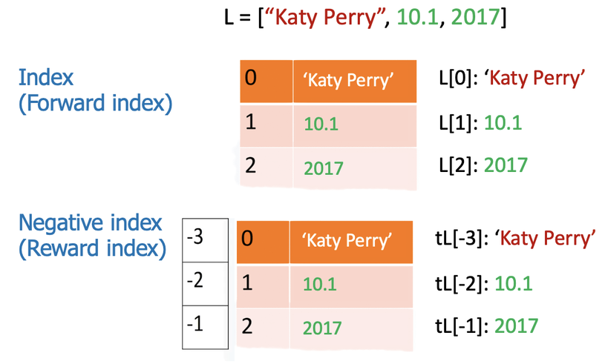Click the L[2]: 2017 label

point(483,165)
